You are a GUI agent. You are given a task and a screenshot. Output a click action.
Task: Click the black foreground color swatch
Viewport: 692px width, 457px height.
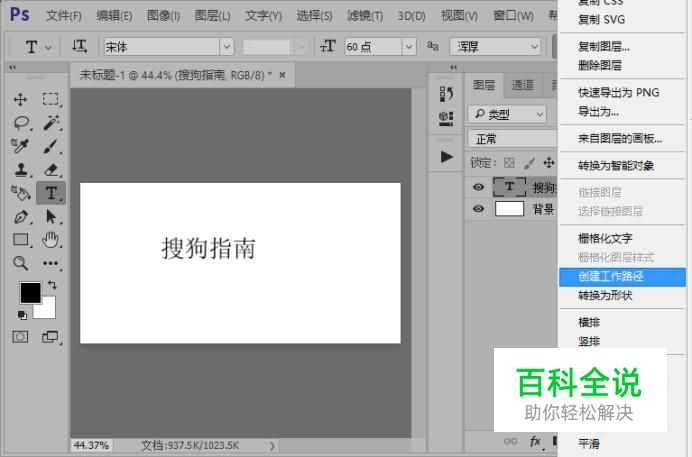click(x=30, y=292)
